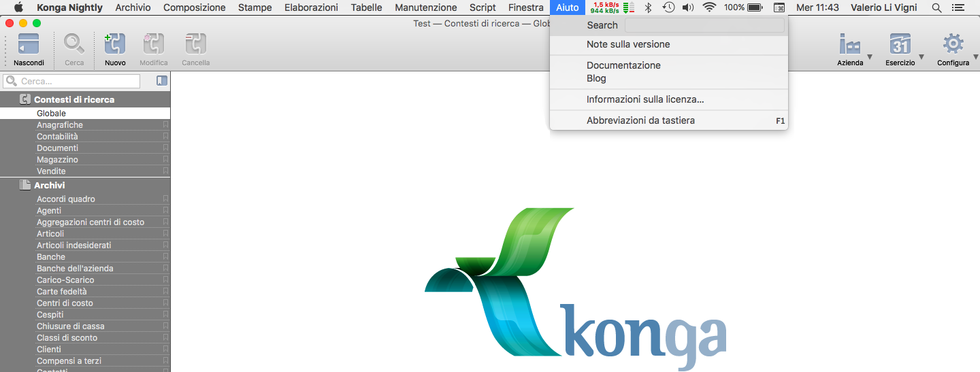The height and width of the screenshot is (372, 980).
Task: Open macOS Spotlight magnifier in menu bar
Action: 936,7
